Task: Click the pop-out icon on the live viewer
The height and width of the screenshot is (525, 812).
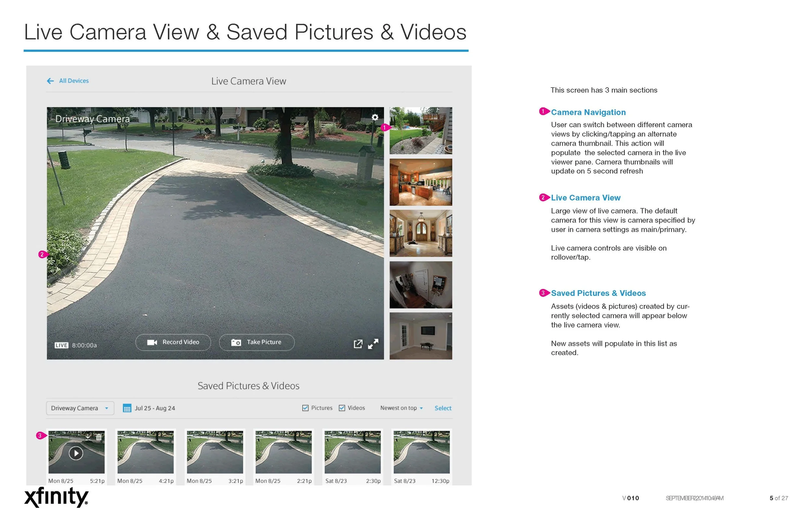Action: point(358,344)
